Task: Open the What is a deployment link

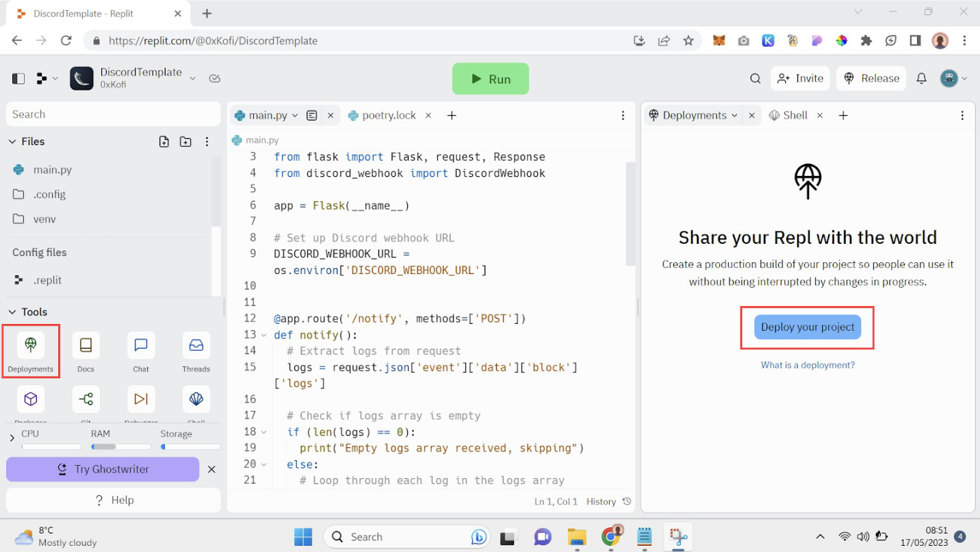Action: pyautogui.click(x=808, y=365)
